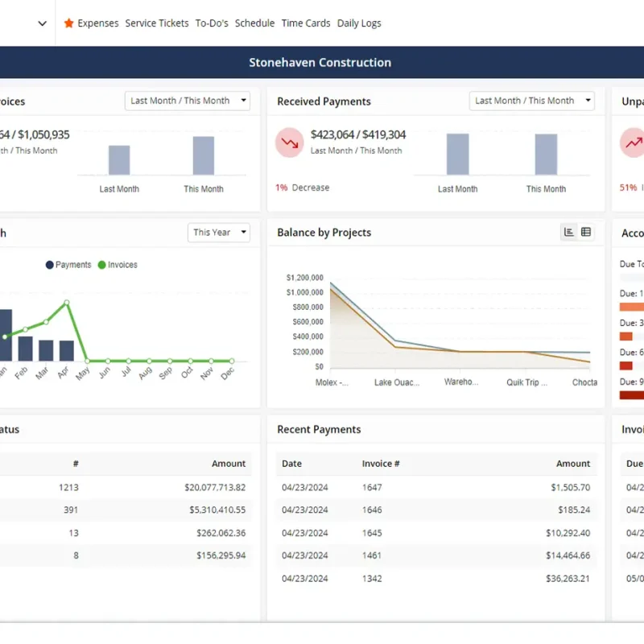This screenshot has width=644, height=644.
Task: Click the $1,505.70 payment amount
Action: click(x=571, y=488)
